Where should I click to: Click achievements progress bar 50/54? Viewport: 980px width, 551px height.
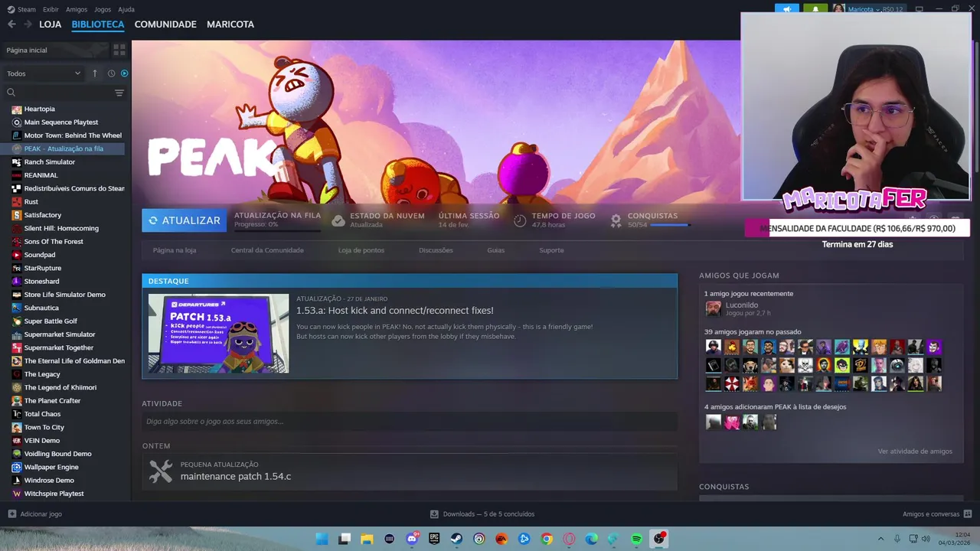click(x=669, y=225)
